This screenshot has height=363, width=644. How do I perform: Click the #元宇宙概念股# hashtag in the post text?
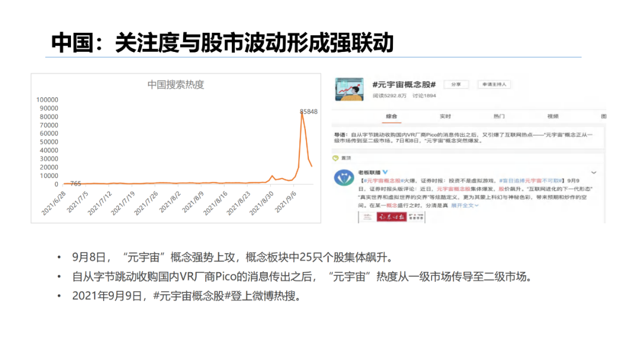click(382, 181)
